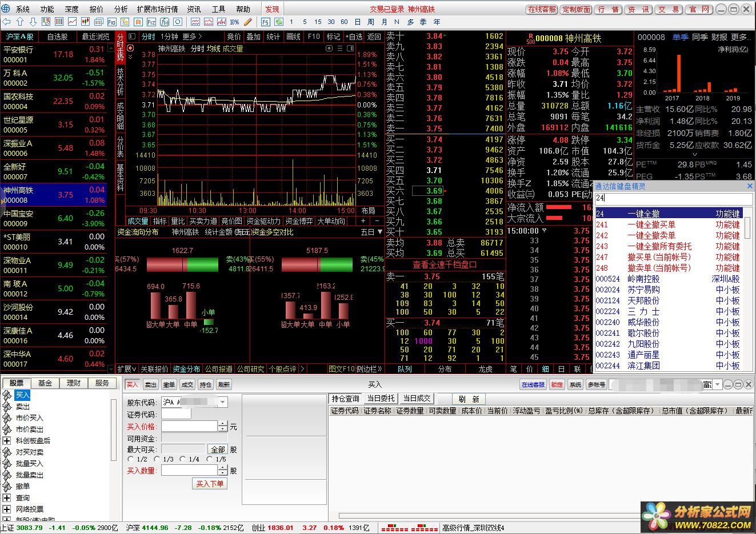Image resolution: width=756 pixels, height=534 pixels.
Task: Click the 定制版面 button
Action: pyautogui.click(x=577, y=9)
